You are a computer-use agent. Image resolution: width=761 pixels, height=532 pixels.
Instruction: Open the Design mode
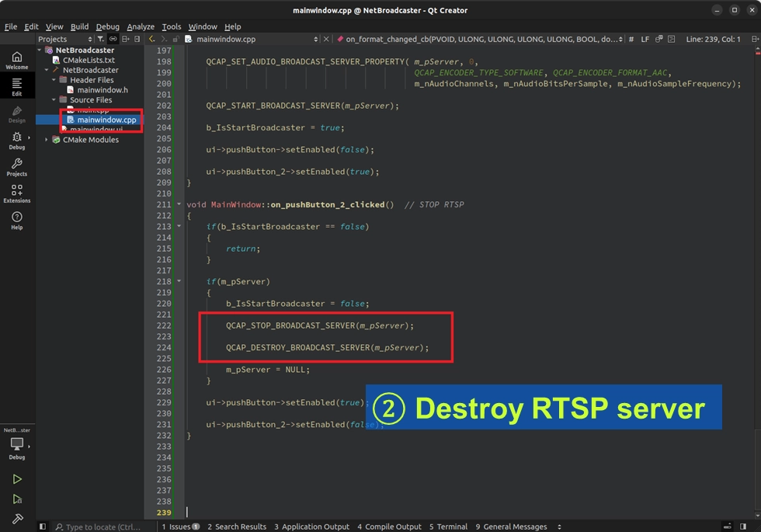coord(17,114)
